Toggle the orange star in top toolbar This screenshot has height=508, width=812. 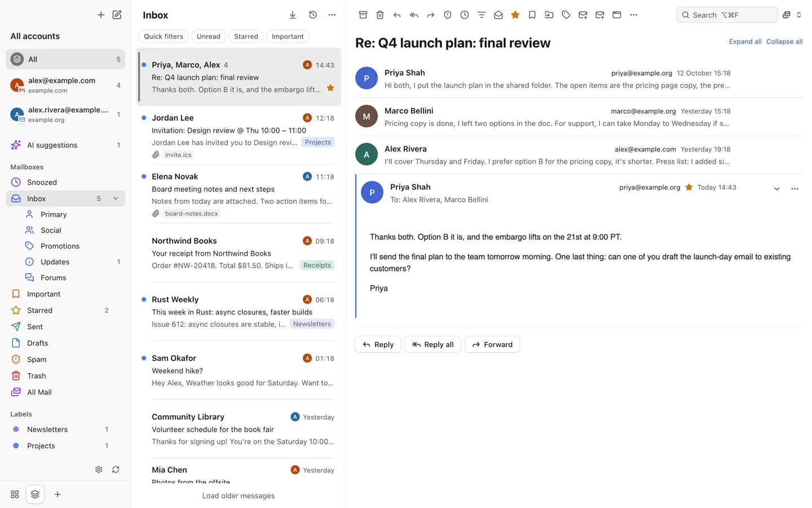coord(515,15)
